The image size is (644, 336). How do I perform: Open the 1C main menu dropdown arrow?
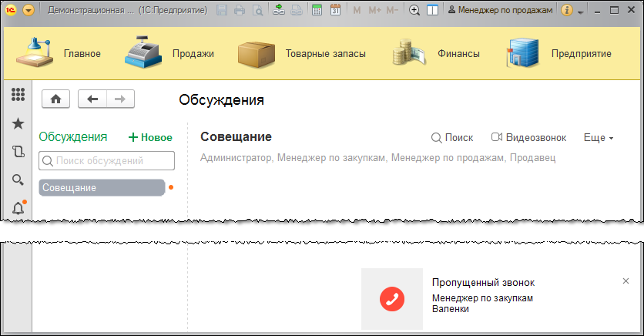tap(29, 10)
